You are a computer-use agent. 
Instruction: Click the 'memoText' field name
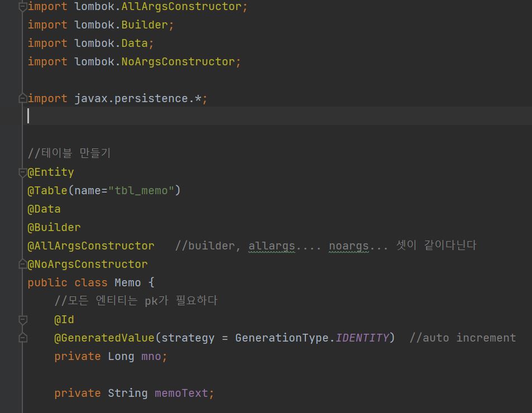click(181, 393)
